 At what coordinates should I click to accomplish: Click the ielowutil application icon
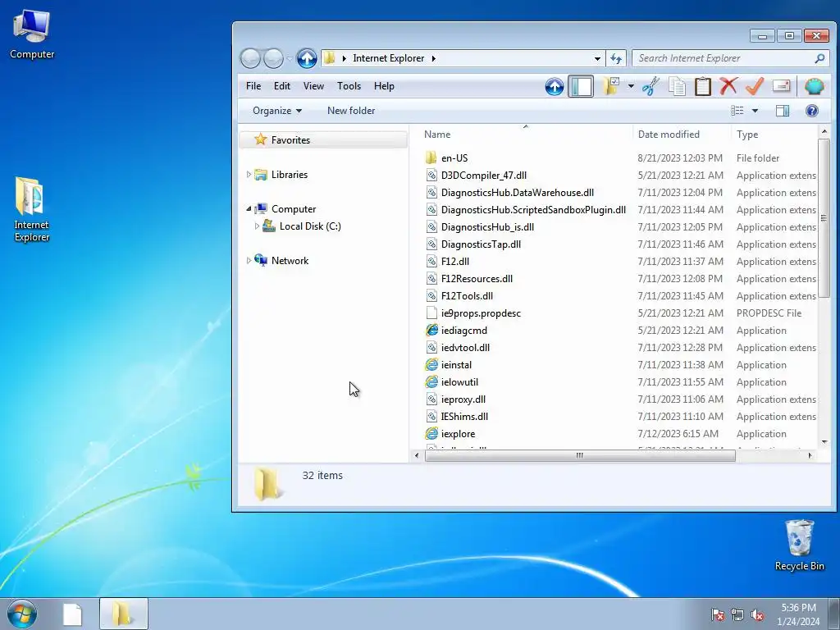click(431, 382)
